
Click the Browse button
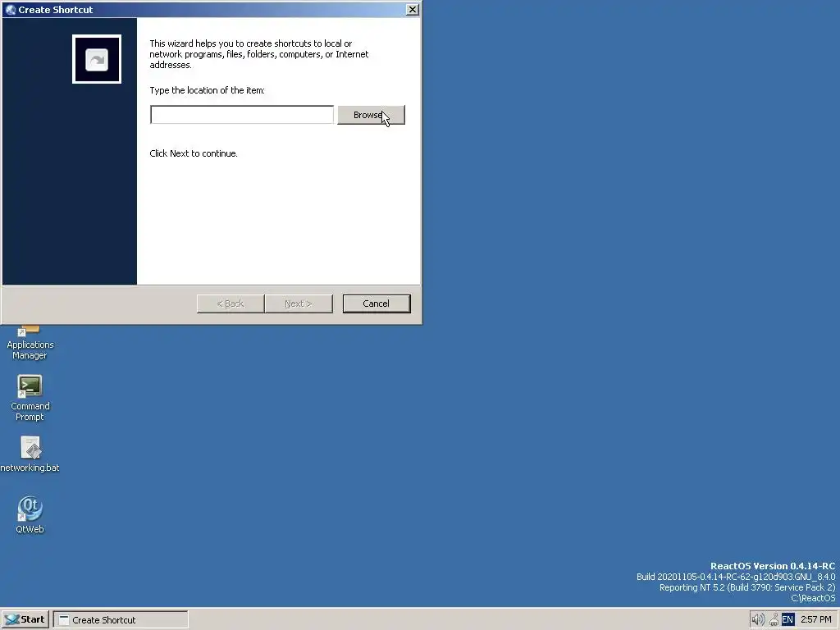371,115
